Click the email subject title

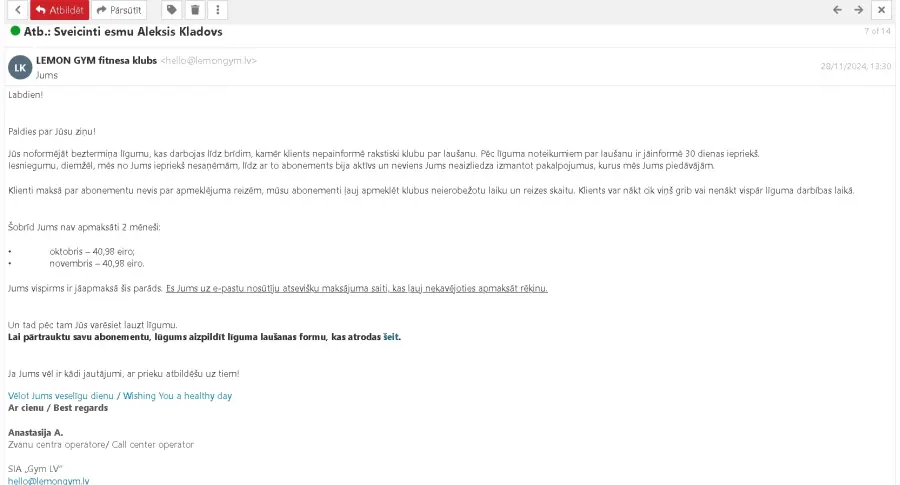tap(123, 32)
